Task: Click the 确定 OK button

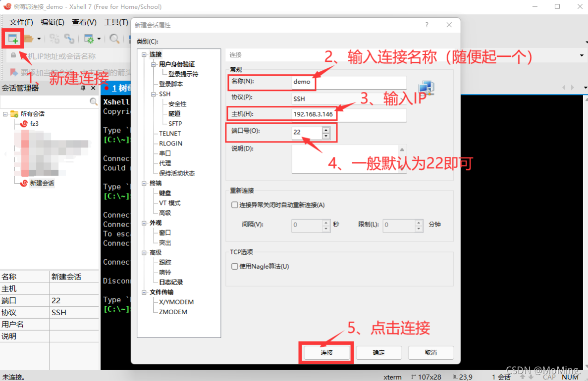Action: tap(379, 352)
